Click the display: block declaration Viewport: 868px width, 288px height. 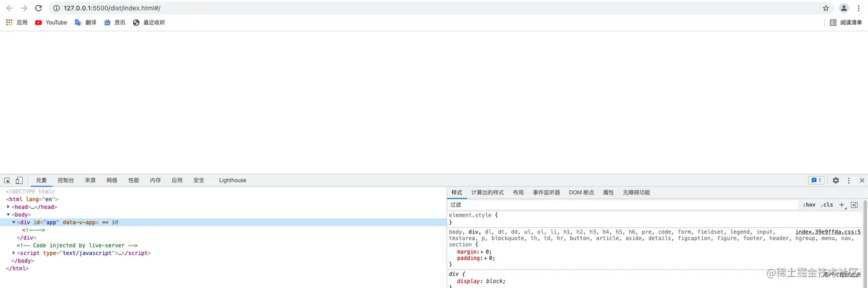[x=481, y=281]
